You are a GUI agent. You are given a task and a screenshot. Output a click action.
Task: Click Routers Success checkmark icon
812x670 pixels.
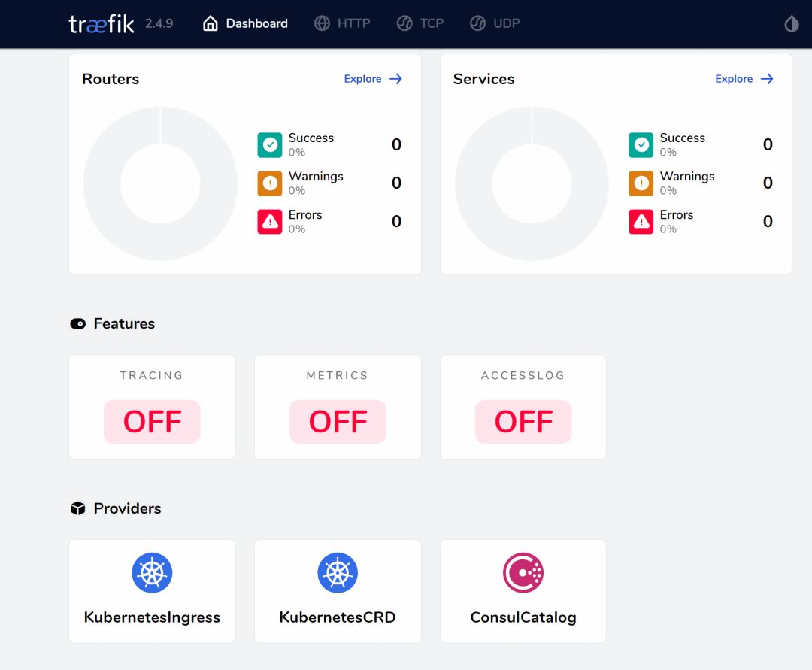click(270, 145)
